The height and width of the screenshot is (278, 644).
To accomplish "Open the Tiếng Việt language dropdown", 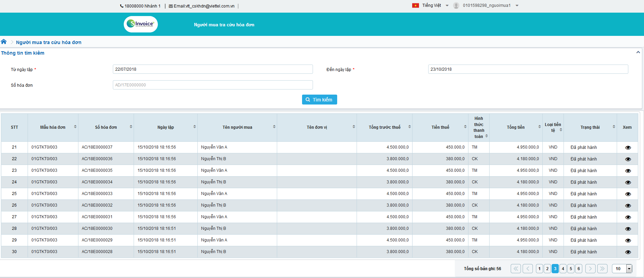I will 431,5.
